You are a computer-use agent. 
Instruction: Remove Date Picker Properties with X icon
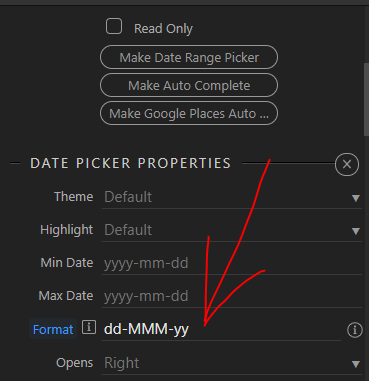pos(347,164)
